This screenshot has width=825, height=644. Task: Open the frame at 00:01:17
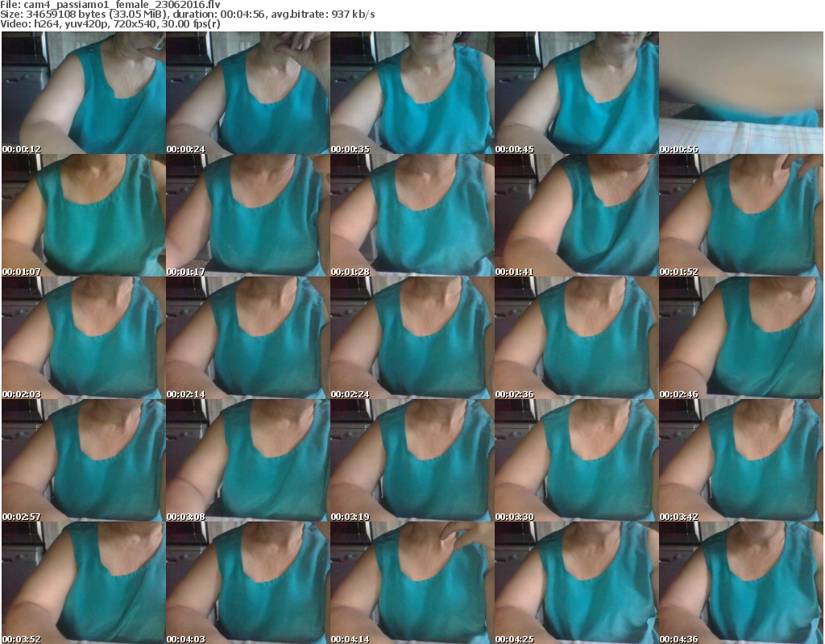click(248, 215)
